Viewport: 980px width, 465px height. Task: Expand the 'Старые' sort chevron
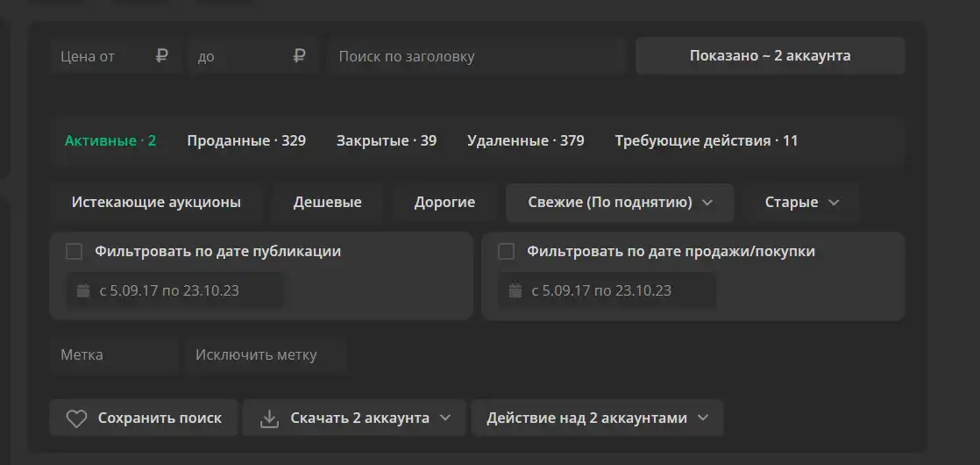[834, 203]
